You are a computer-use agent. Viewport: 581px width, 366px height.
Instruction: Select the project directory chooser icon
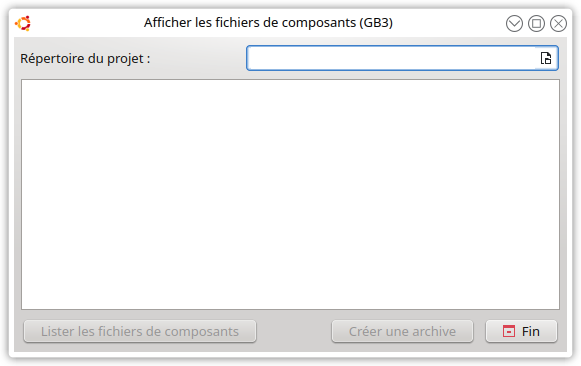(546, 58)
